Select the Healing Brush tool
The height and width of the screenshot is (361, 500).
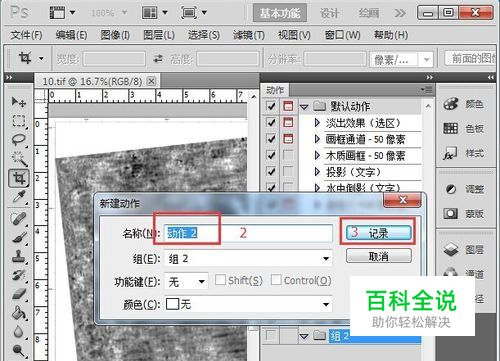point(19,219)
